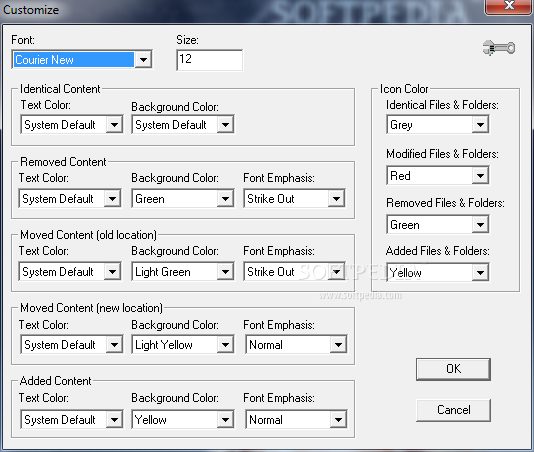Close the Customize dialog window
This screenshot has height=452, width=534.
pyautogui.click(x=509, y=6)
